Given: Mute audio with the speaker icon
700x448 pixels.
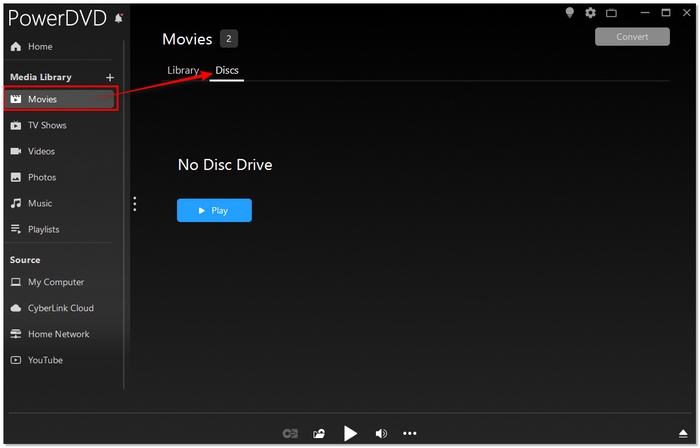Looking at the screenshot, I should 381,433.
